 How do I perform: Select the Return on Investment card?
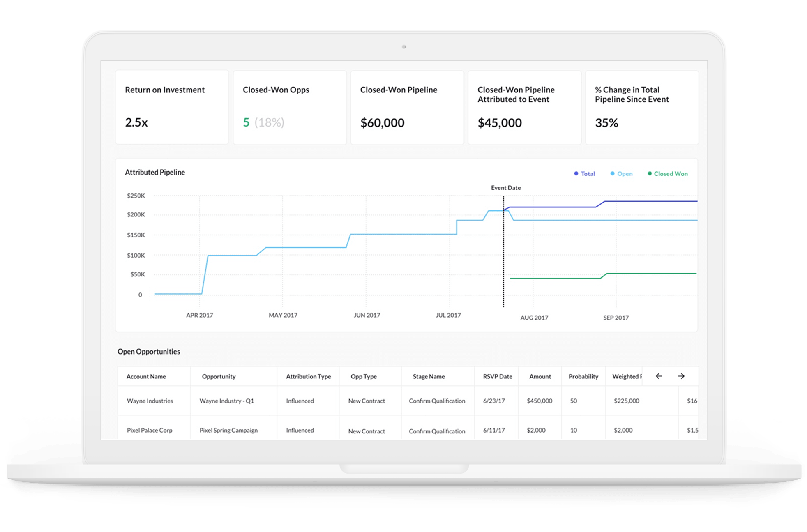[x=172, y=107]
